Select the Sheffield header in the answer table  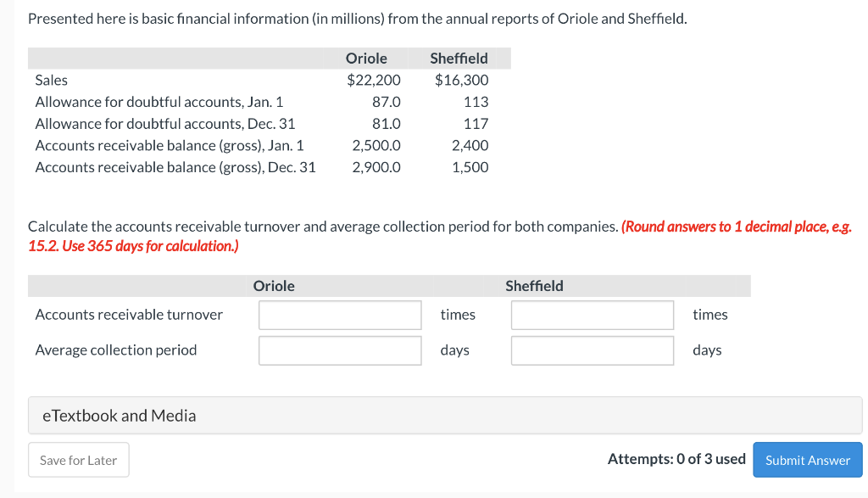tap(534, 286)
